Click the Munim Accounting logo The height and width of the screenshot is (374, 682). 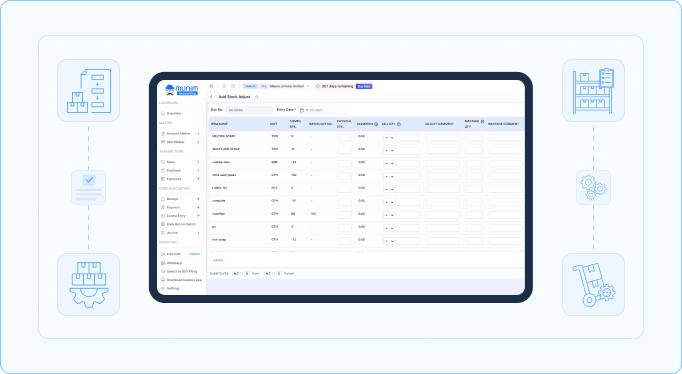point(181,90)
